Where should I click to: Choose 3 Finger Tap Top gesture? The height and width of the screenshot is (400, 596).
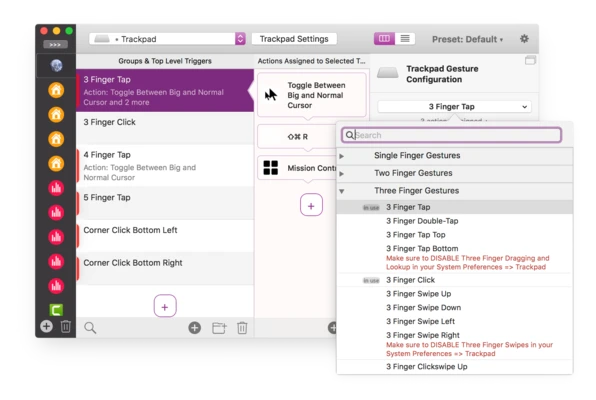455,235
